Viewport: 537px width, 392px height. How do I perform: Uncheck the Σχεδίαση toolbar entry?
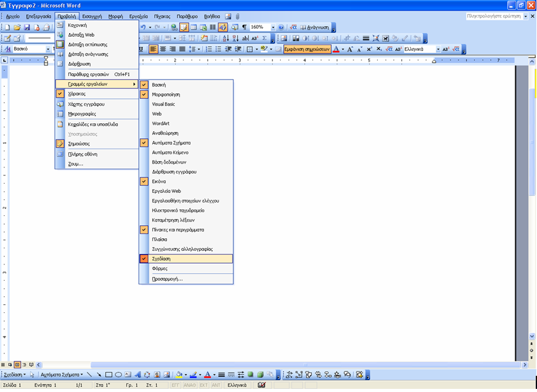(x=186, y=259)
